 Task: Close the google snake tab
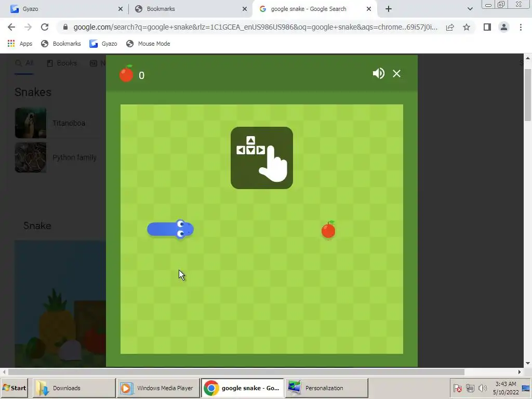click(369, 9)
